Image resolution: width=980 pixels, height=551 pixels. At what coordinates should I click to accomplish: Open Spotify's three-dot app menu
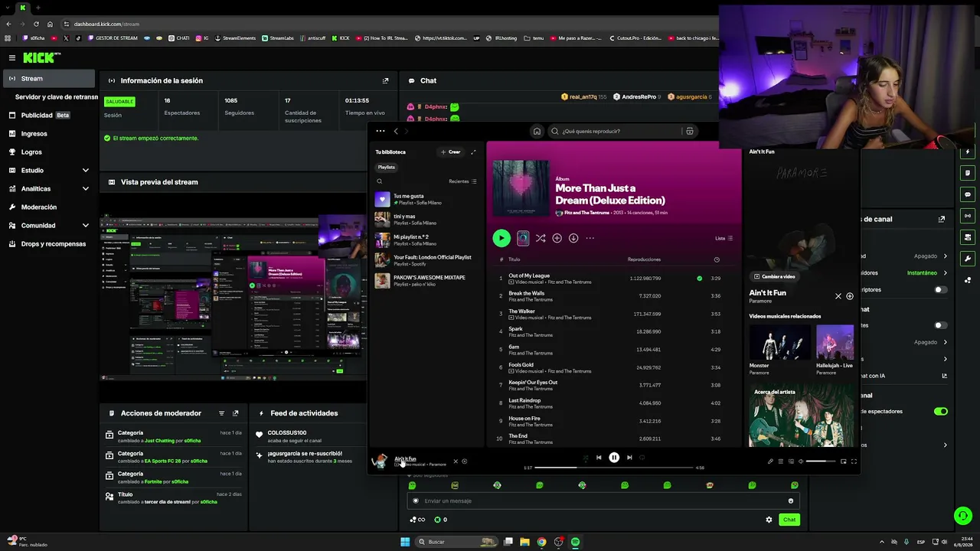[381, 131]
